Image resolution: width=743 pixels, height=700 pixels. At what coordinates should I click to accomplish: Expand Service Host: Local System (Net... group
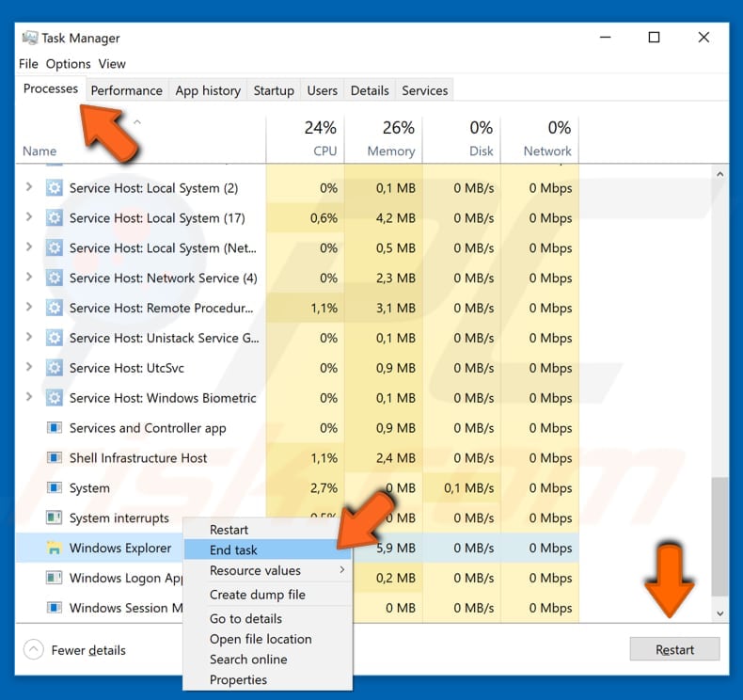[x=29, y=247]
